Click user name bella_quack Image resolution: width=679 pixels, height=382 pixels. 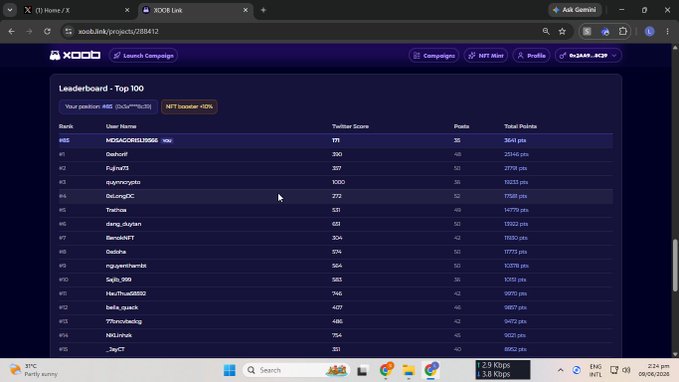click(122, 308)
